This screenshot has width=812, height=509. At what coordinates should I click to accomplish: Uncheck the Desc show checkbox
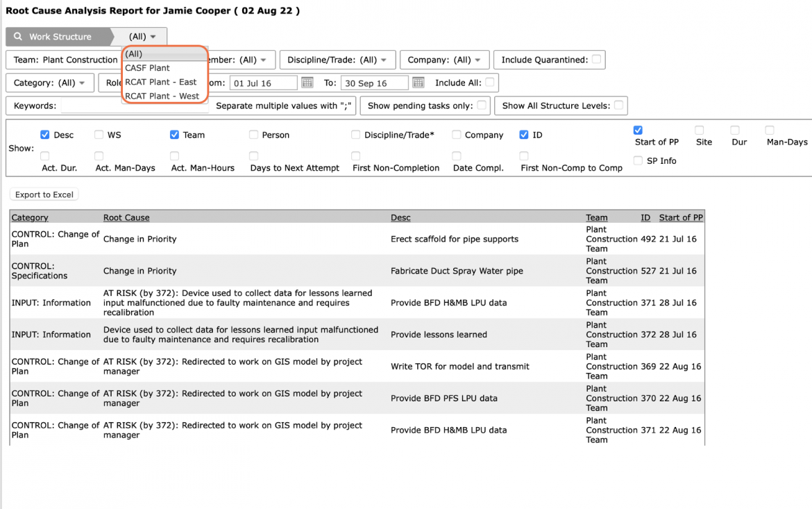(x=45, y=135)
